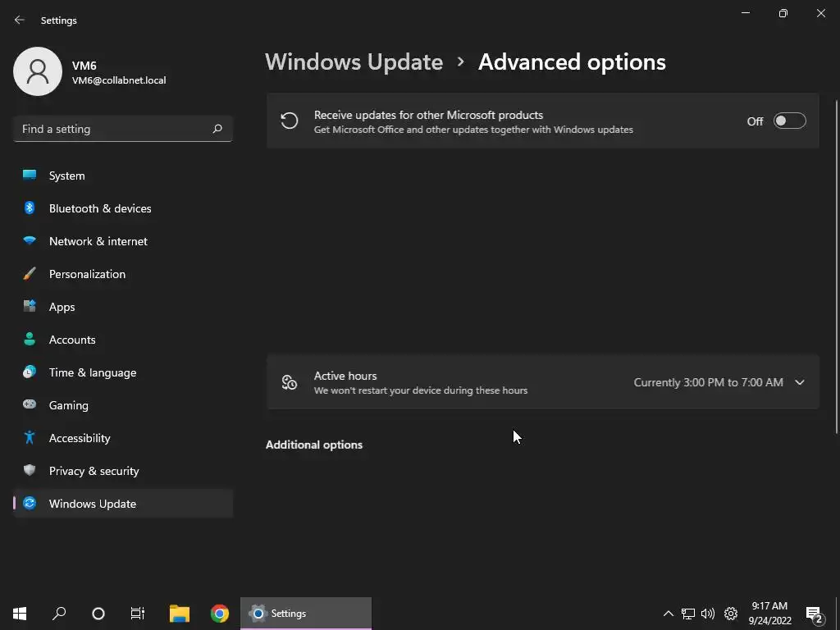
Task: Select Windows Update in the sidebar
Action: coord(123,504)
